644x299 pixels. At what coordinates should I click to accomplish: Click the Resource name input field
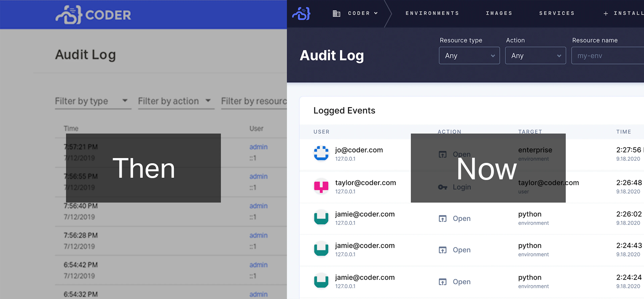(608, 56)
